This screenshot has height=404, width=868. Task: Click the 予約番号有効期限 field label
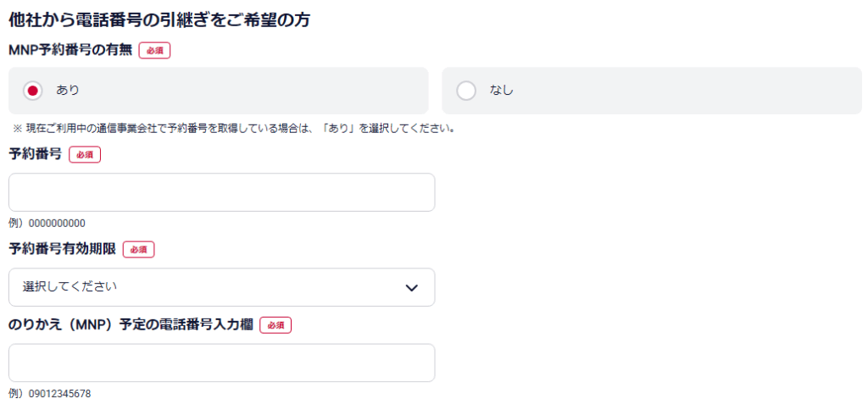tap(62, 250)
